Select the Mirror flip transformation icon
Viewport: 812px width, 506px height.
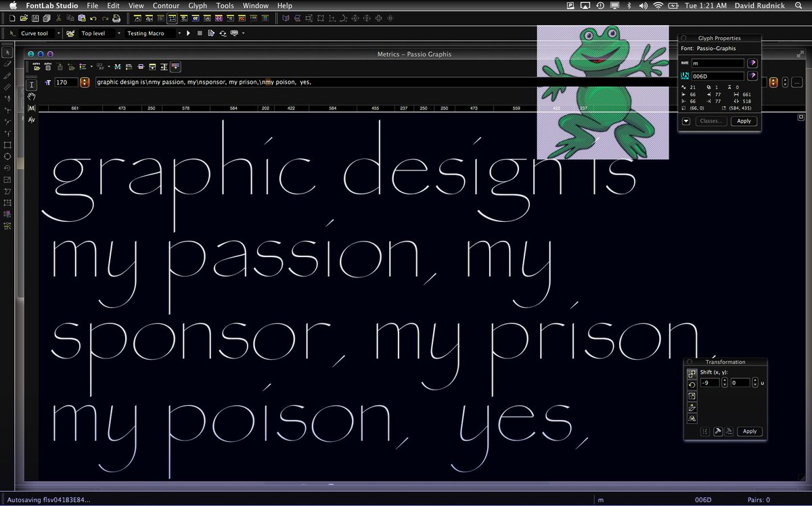[x=692, y=418]
